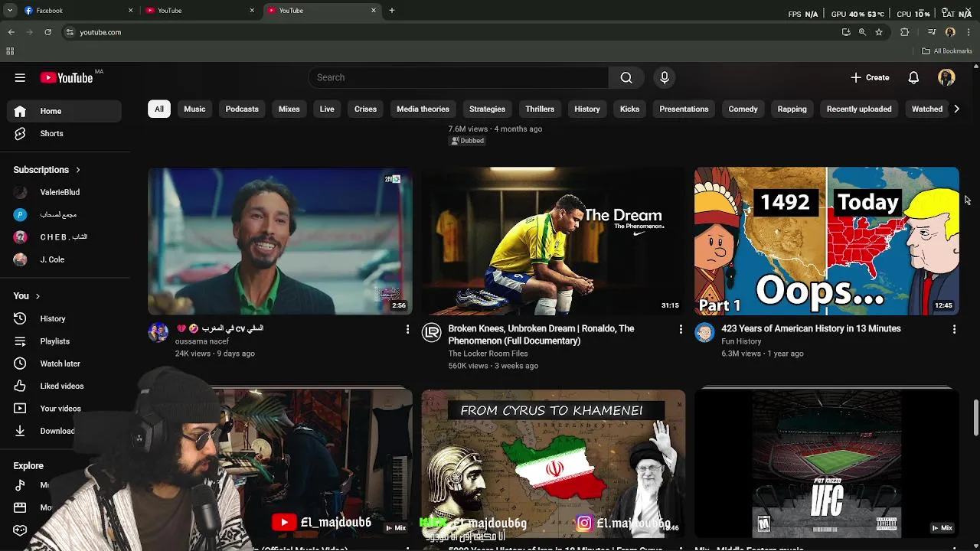Image resolution: width=980 pixels, height=551 pixels.
Task: Open Chrome tab search dropdown
Action: [10, 11]
